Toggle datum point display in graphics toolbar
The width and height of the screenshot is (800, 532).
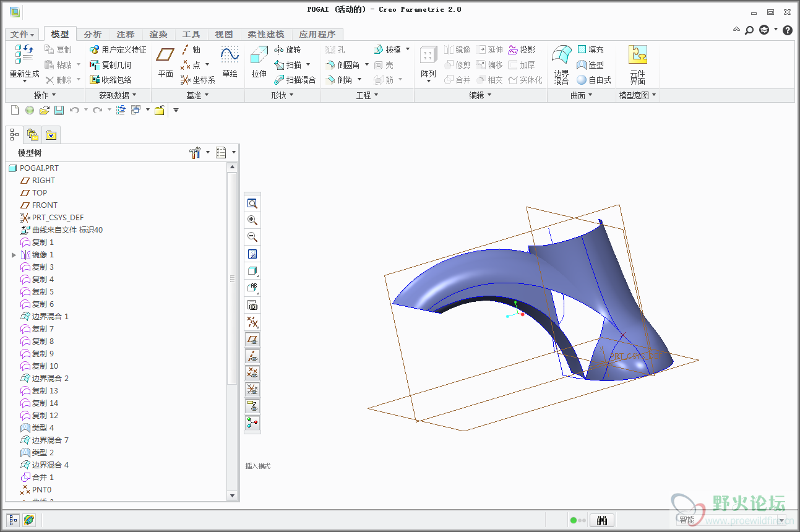[x=252, y=372]
